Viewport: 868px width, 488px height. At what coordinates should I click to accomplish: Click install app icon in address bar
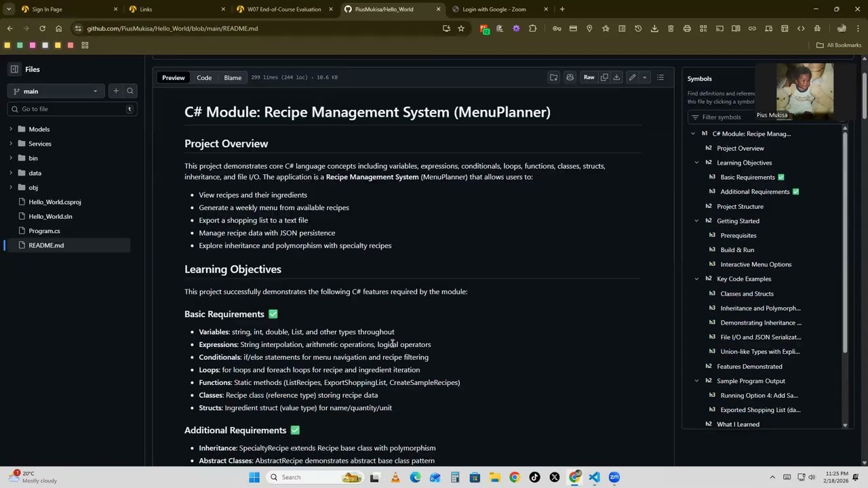[446, 28]
